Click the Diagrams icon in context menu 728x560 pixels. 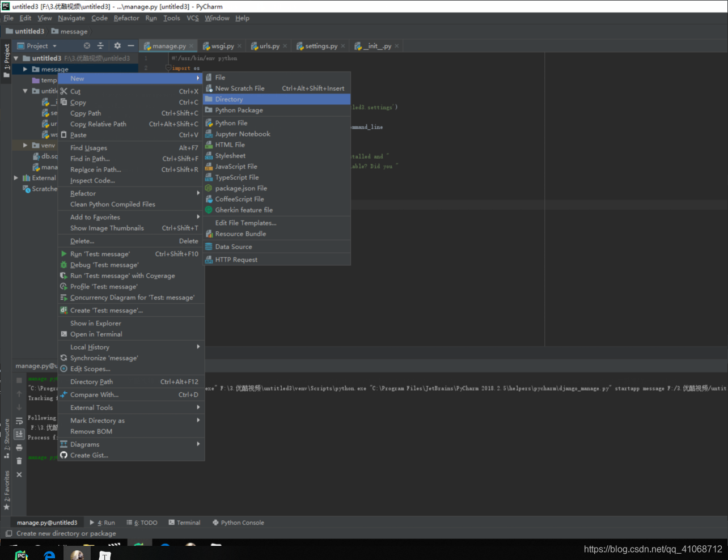pos(64,444)
